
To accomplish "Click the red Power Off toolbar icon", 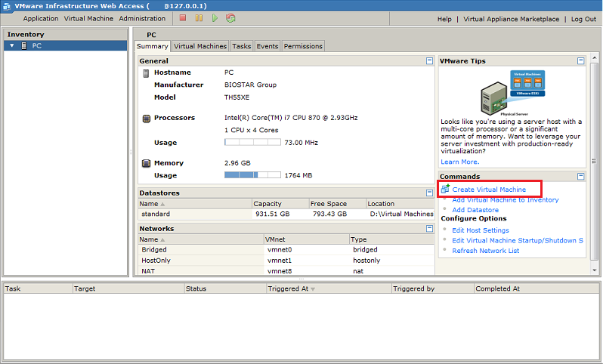I will [x=184, y=18].
